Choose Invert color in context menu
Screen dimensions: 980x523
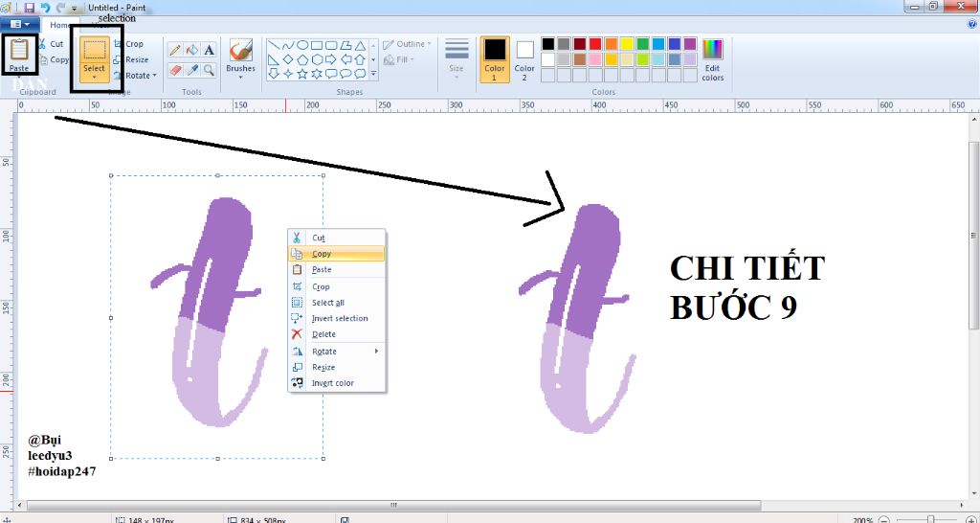336,383
